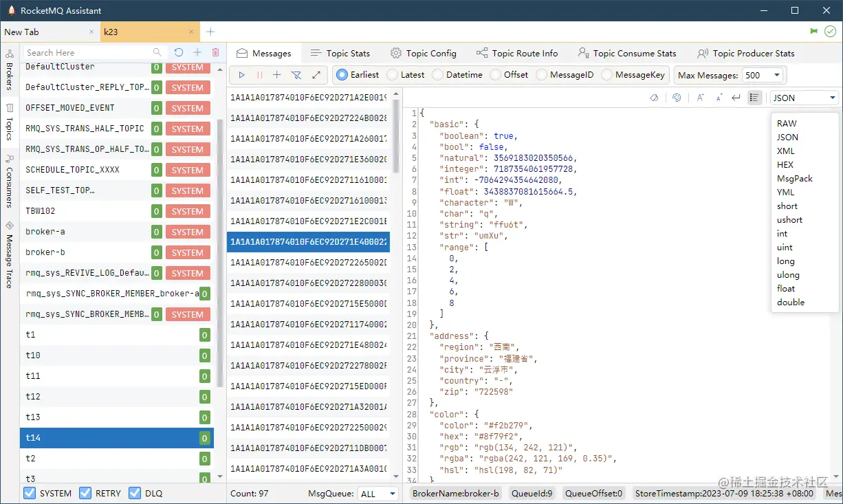Screen dimensions: 843x504
Task: Choose MsgPack from the format list
Action: click(805, 179)
